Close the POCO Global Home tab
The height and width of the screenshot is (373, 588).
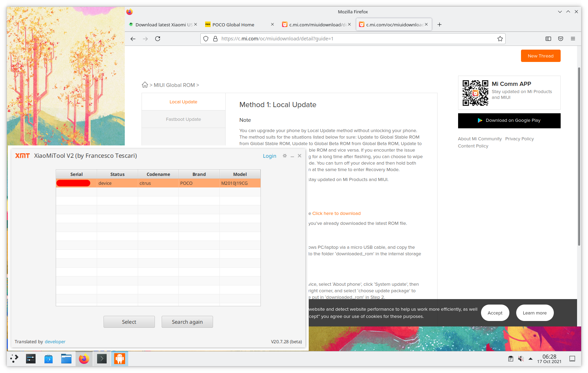click(272, 24)
